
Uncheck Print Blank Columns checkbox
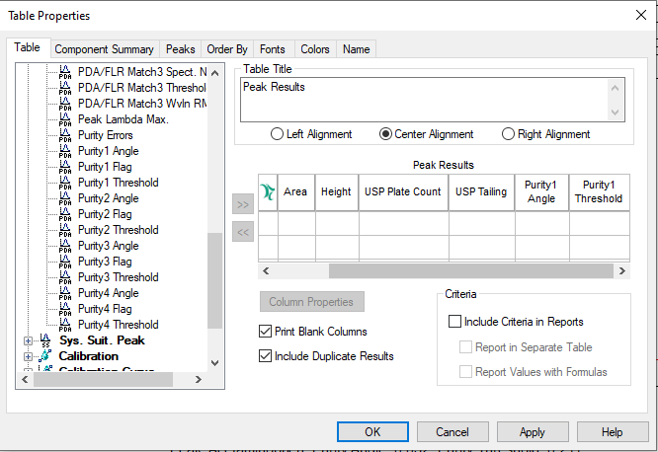pyautogui.click(x=266, y=332)
